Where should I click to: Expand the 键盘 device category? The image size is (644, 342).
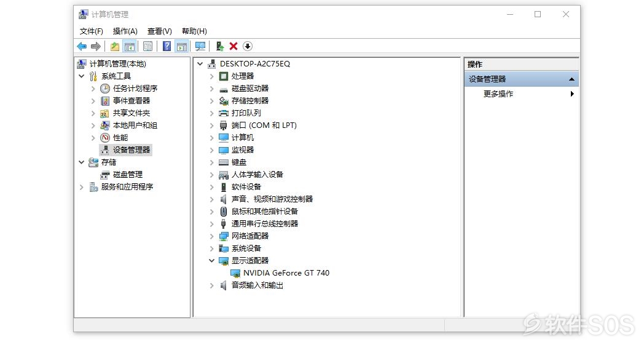211,162
